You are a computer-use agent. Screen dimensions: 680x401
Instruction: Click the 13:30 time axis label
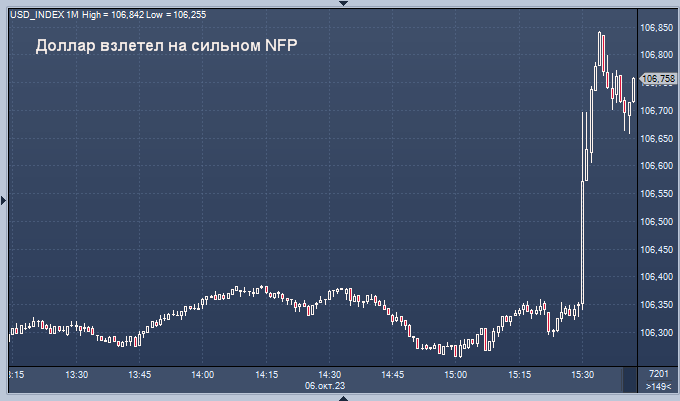[x=77, y=374]
